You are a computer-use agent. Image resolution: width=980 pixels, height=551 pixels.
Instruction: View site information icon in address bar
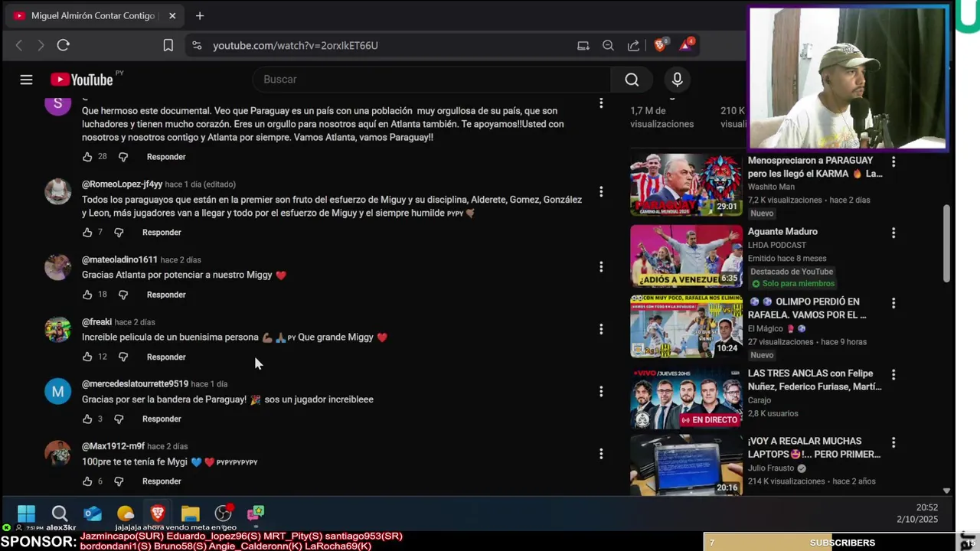[197, 45]
